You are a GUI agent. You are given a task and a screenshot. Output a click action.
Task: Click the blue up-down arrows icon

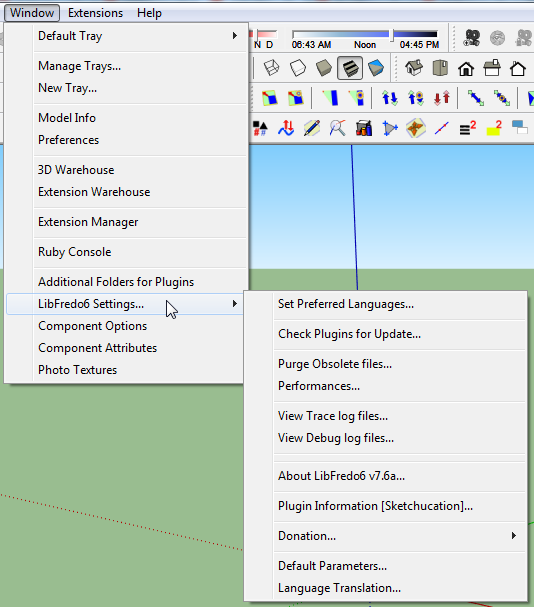click(x=390, y=98)
